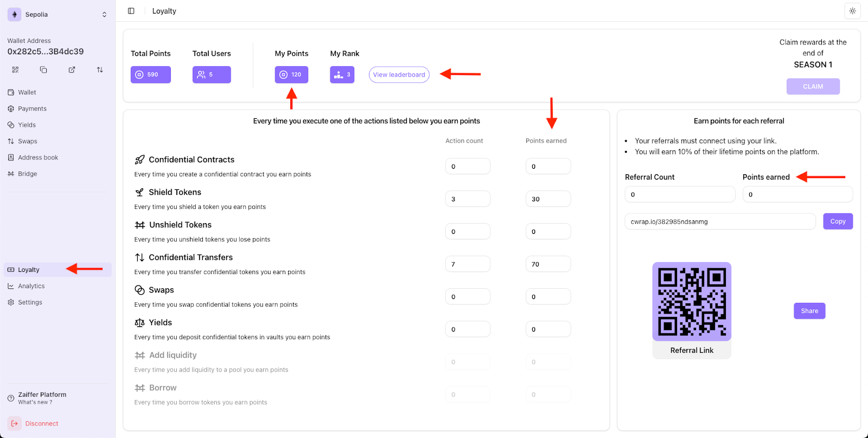Click the Yields scale icon in the actions list
The image size is (868, 438).
coord(139,322)
